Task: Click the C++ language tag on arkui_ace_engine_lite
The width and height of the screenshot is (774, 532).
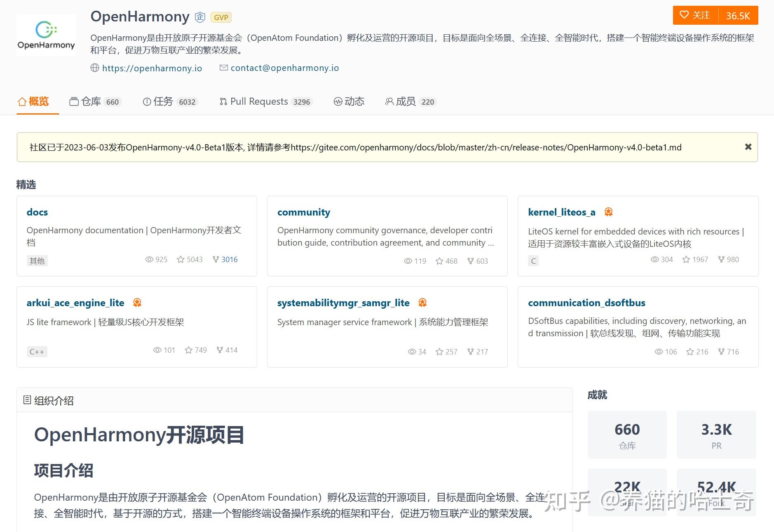Action: (37, 351)
